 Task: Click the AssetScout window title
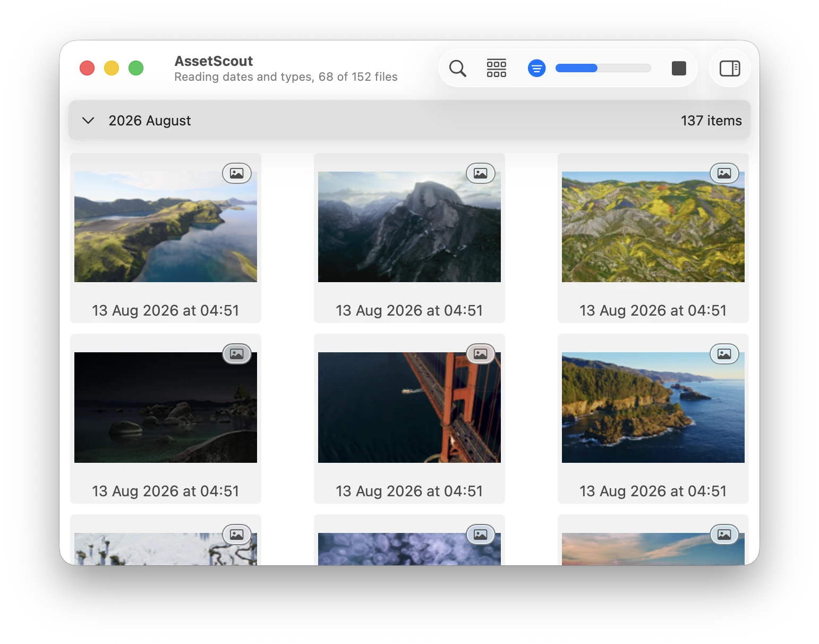point(214,61)
